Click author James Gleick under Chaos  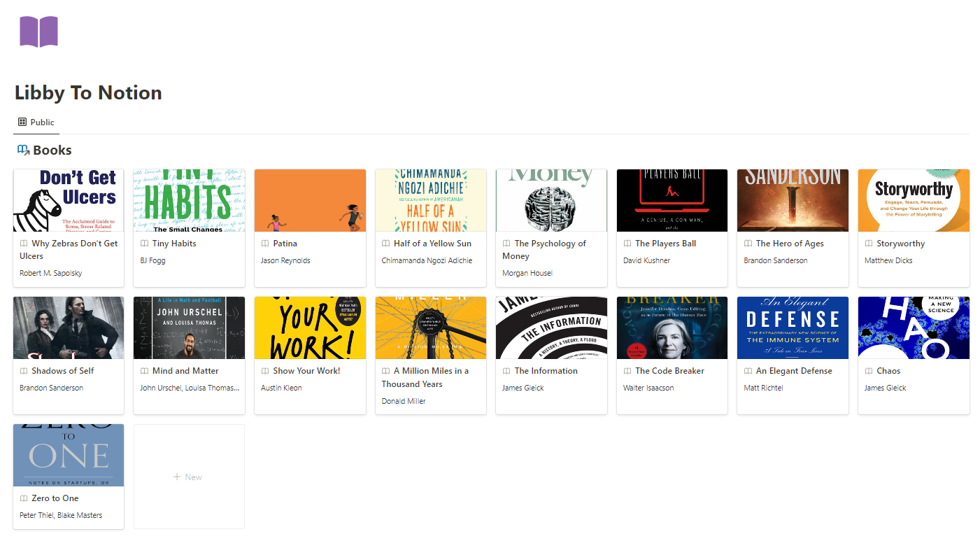click(x=885, y=388)
